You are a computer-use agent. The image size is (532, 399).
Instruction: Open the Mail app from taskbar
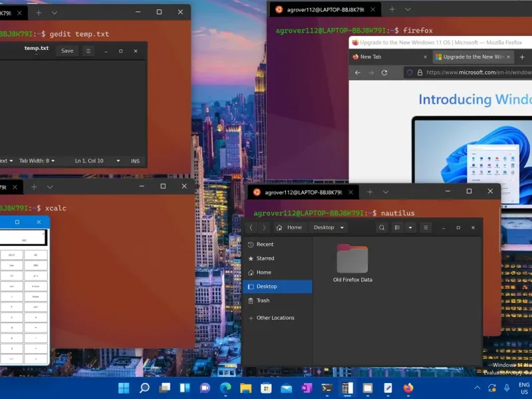coord(287,388)
